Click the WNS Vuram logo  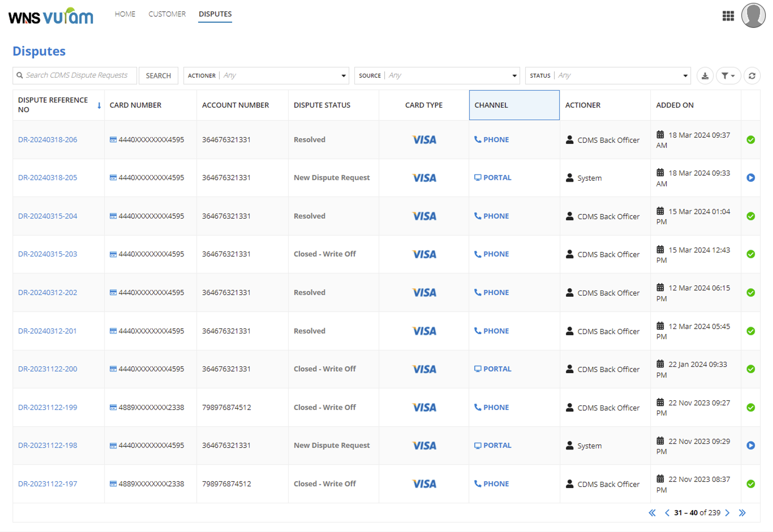(x=51, y=16)
